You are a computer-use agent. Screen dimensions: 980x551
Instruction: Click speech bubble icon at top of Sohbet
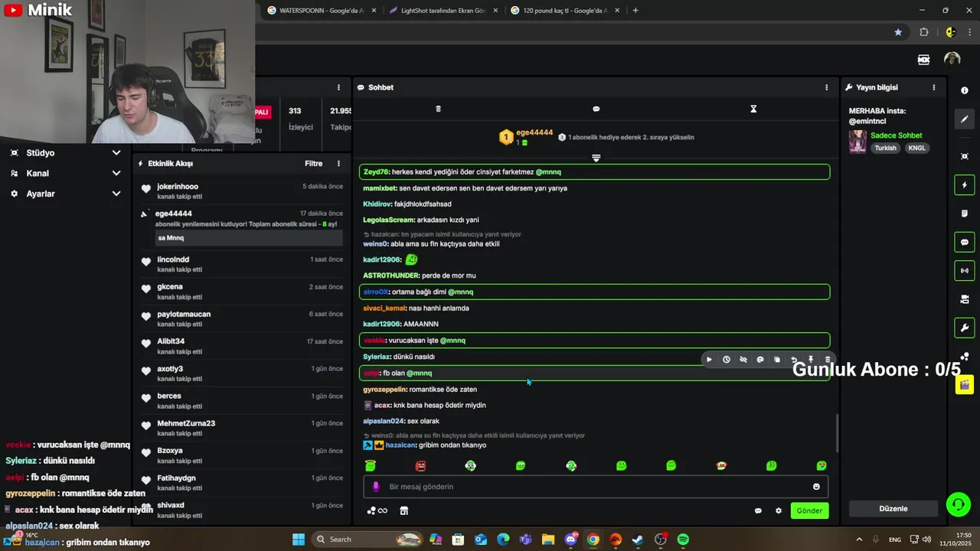[x=596, y=109]
